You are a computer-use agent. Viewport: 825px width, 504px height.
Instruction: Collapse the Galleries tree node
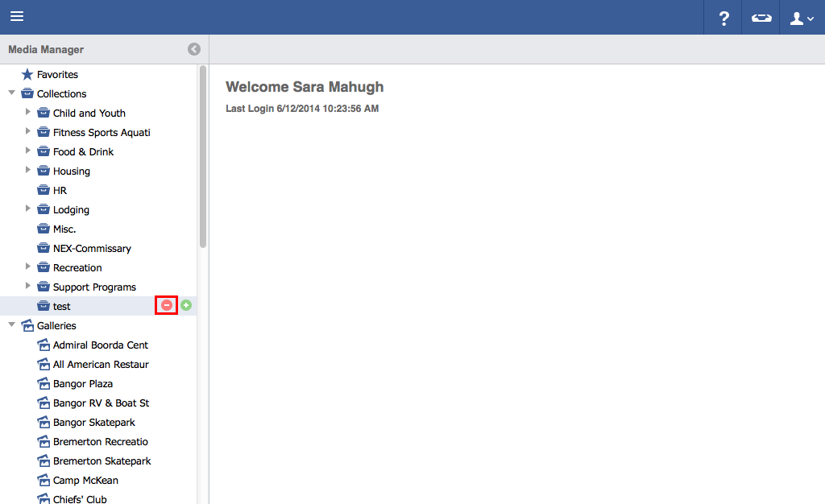coord(11,325)
